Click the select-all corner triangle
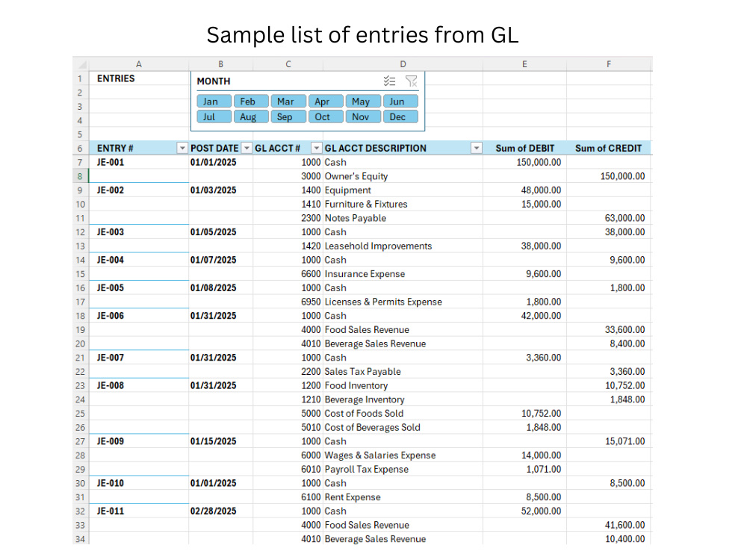 pyautogui.click(x=81, y=63)
